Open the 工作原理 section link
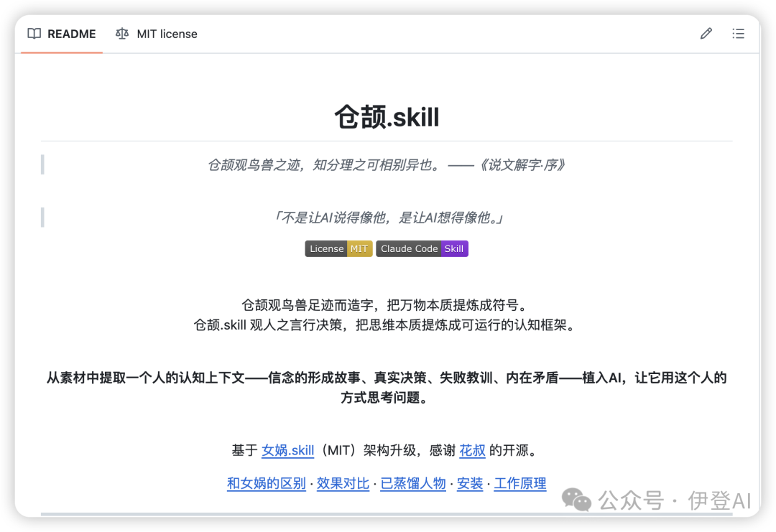Image resolution: width=776 pixels, height=532 pixels. click(x=519, y=484)
